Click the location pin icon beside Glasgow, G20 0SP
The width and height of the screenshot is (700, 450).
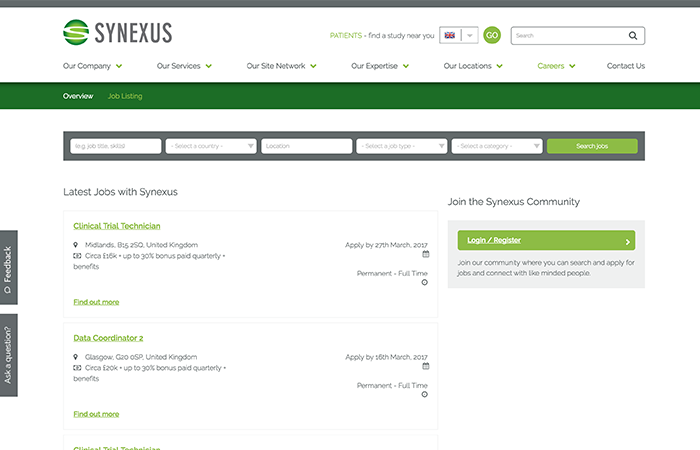point(75,357)
